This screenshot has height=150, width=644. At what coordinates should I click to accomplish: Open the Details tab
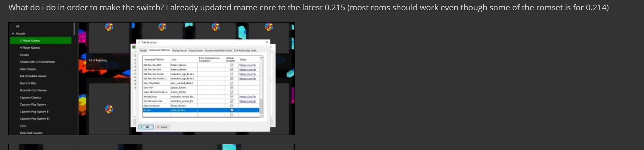tap(143, 51)
